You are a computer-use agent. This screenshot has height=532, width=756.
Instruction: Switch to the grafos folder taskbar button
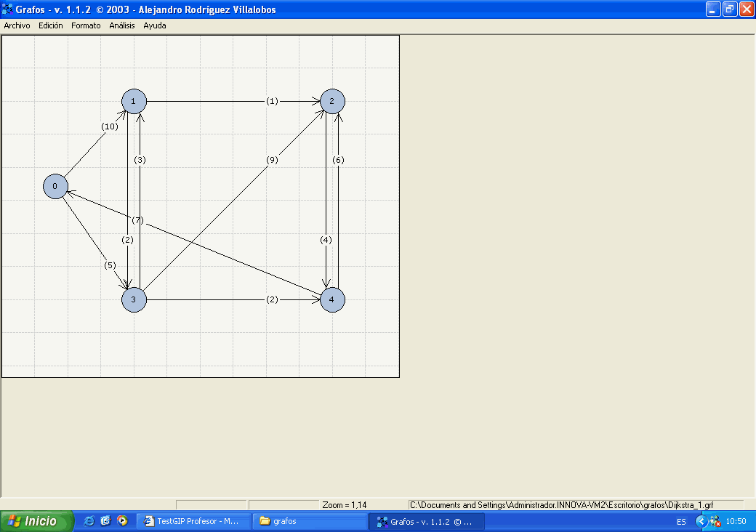308,521
